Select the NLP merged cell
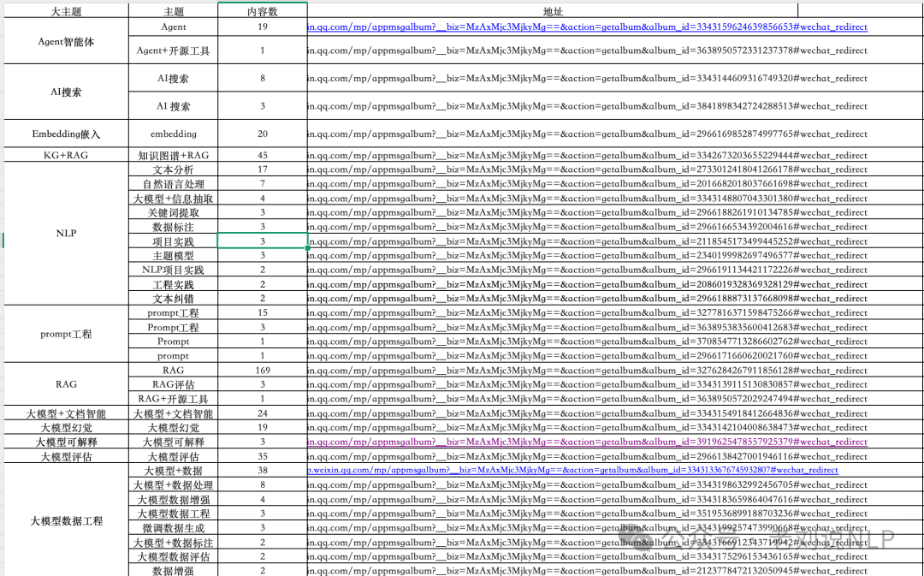The image size is (924, 576). pos(66,234)
